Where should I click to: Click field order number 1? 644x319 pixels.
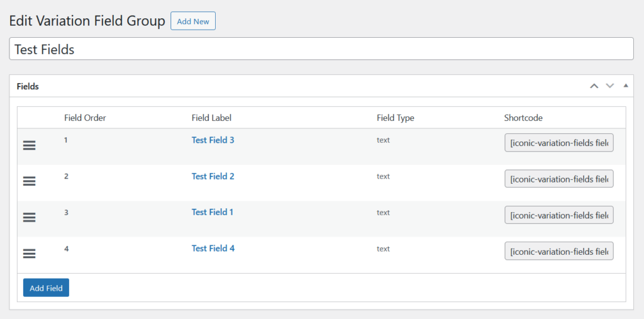point(66,140)
